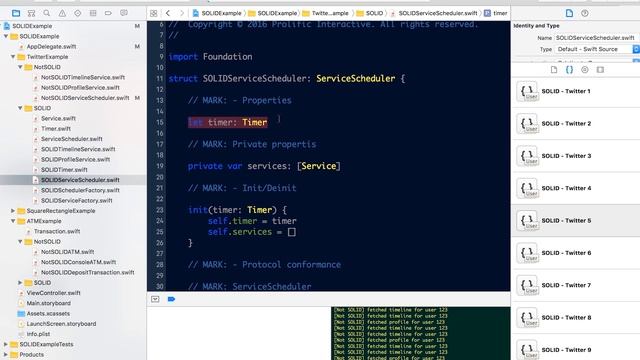Open the Breakpoint navigator tab

coord(108,13)
